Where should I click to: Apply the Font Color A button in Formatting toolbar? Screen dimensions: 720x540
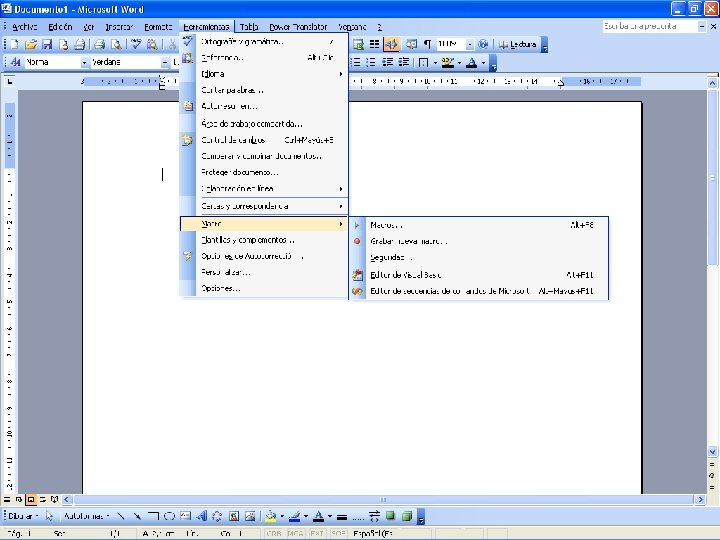(x=472, y=62)
